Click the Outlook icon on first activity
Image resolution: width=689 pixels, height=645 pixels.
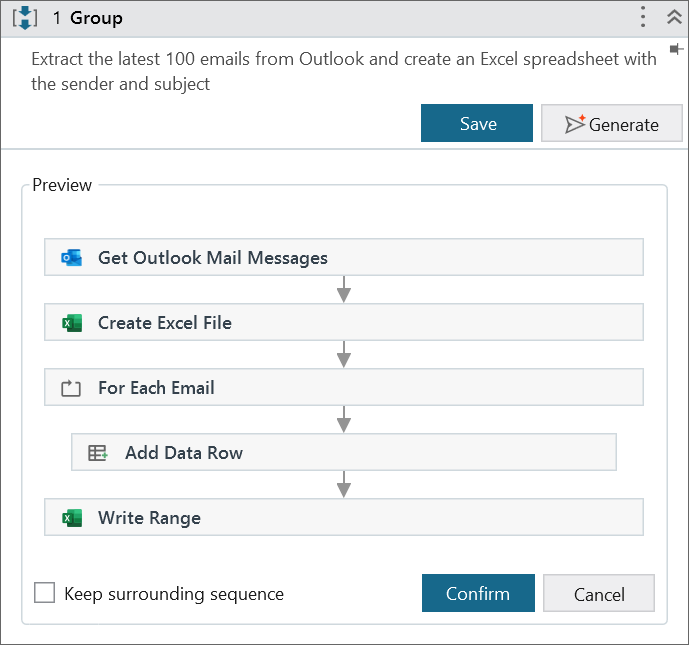[x=72, y=258]
